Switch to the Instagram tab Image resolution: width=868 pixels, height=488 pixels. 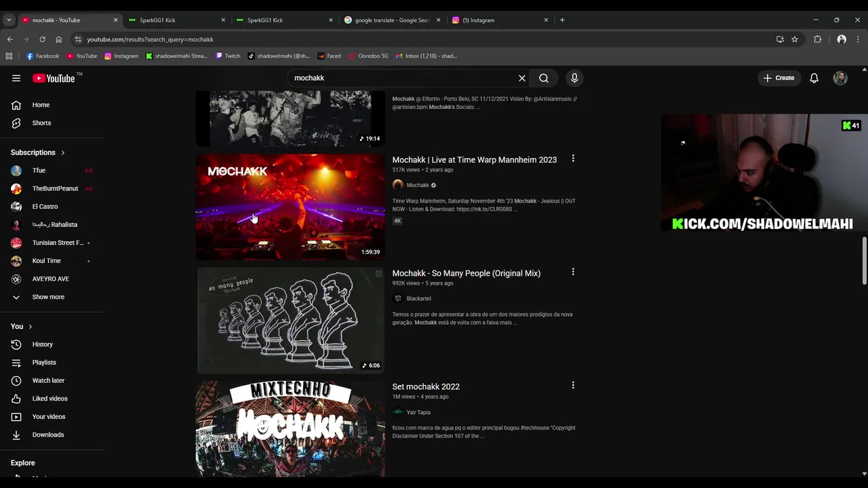tap(500, 20)
